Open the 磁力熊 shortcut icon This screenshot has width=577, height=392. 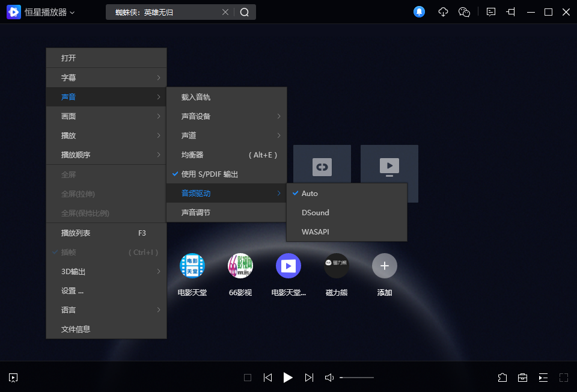(x=337, y=266)
